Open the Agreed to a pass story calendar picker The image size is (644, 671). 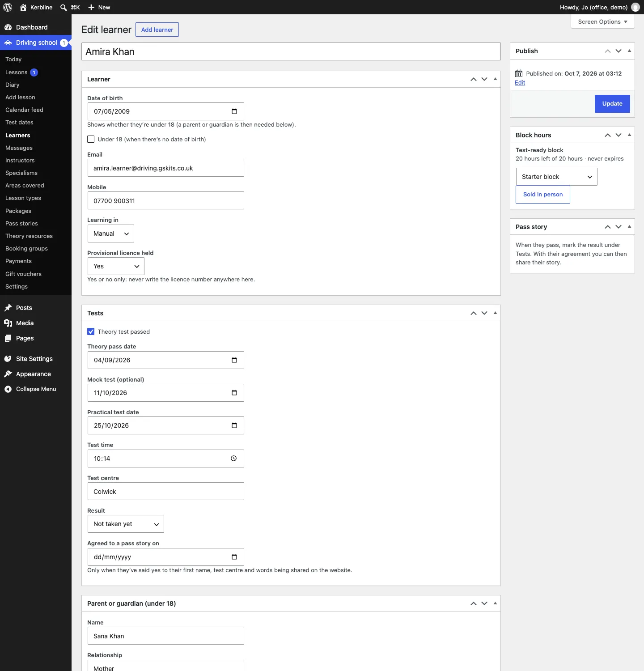(234, 557)
